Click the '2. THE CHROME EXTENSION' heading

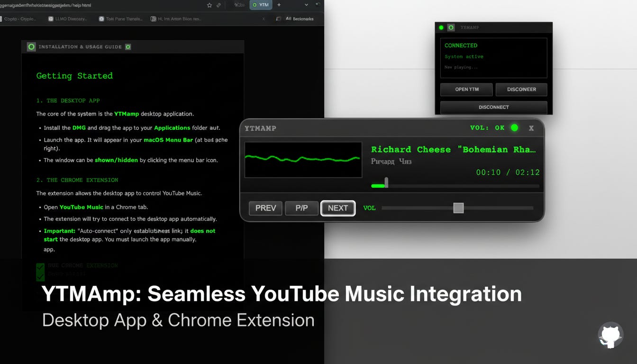[77, 180]
